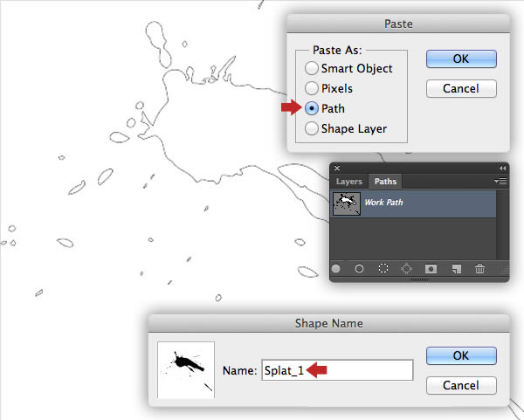Close the Paths panel
The height and width of the screenshot is (420, 524).
pos(337,168)
